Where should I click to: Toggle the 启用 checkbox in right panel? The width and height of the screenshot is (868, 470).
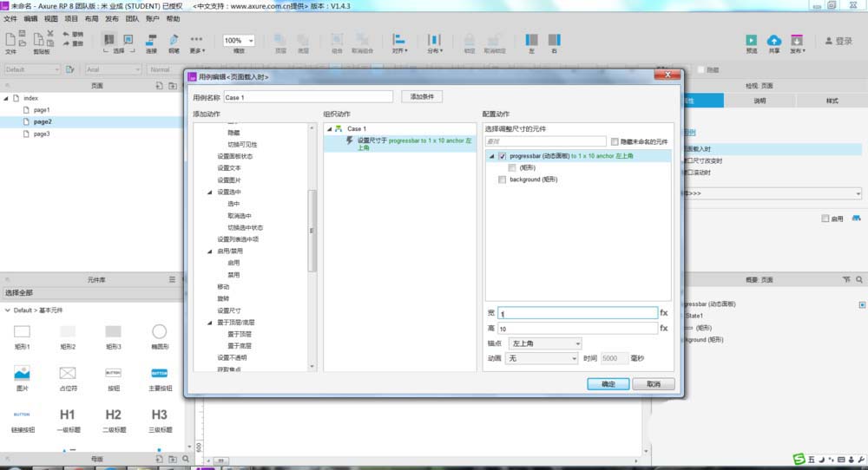coord(825,219)
